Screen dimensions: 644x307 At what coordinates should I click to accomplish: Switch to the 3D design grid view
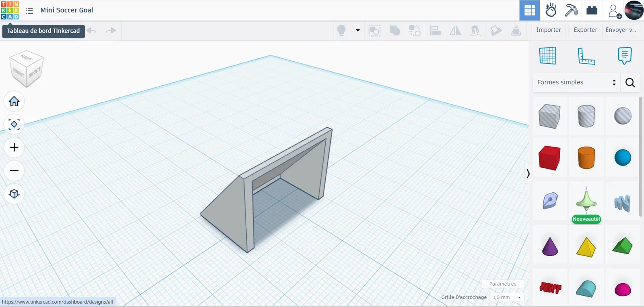[x=530, y=10]
